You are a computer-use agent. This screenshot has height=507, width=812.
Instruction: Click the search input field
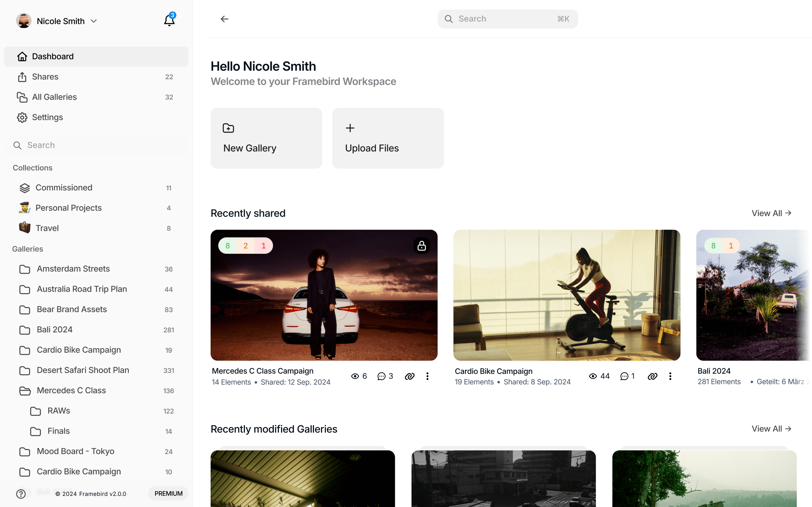(508, 19)
